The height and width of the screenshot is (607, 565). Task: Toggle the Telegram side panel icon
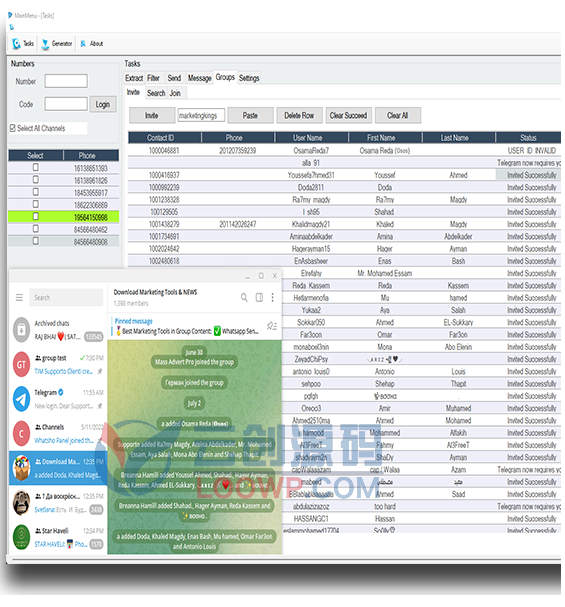259,297
